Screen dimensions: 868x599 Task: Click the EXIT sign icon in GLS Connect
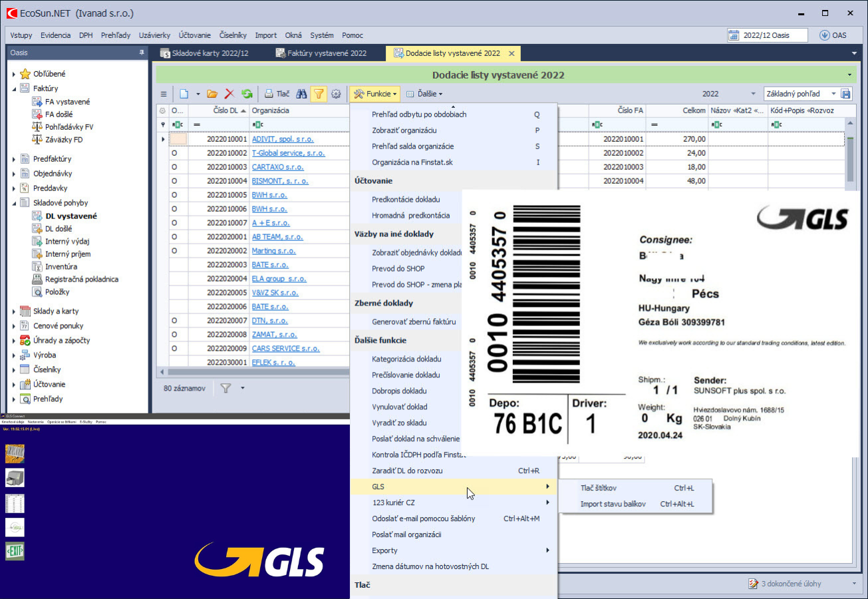tap(15, 551)
